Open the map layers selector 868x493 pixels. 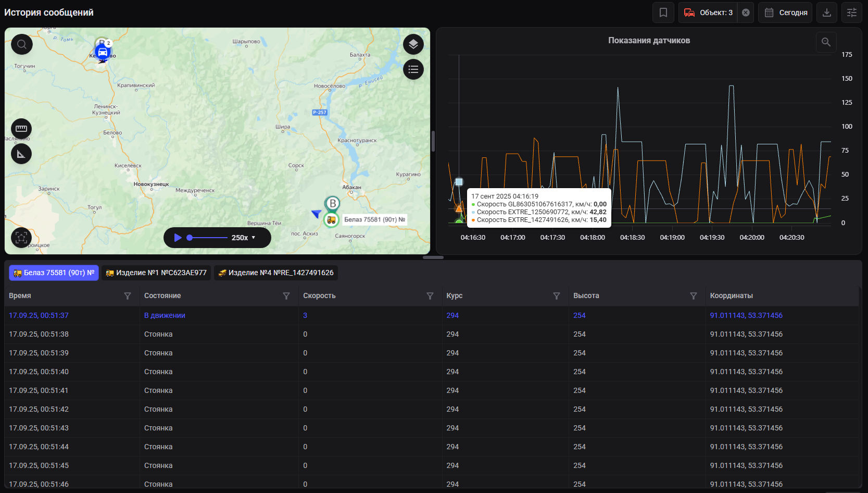(x=413, y=44)
